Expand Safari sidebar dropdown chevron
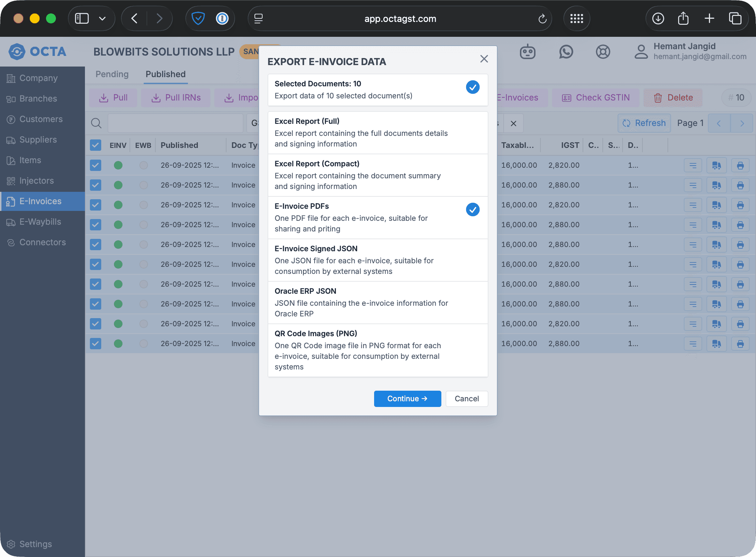756x557 pixels. 102,18
